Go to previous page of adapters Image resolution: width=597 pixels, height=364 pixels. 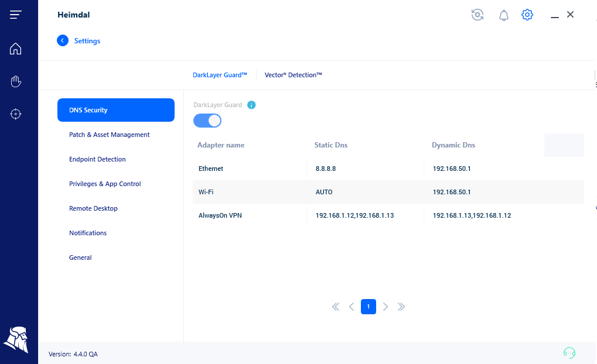click(x=352, y=307)
